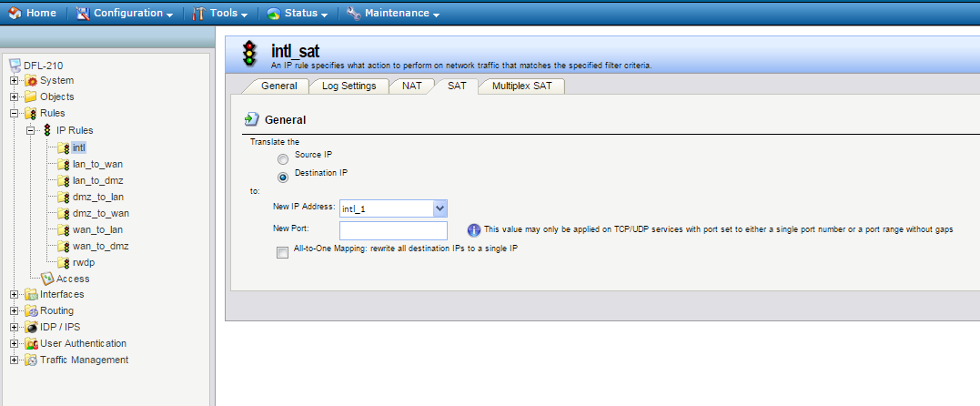Enable the All-to-One Mapping checkbox
Image resolution: width=980 pixels, height=406 pixels.
click(282, 253)
